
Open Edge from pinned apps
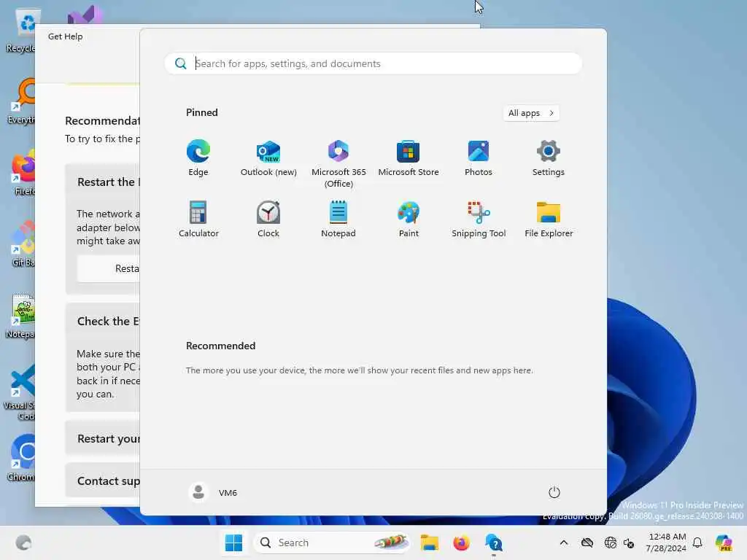click(x=198, y=158)
